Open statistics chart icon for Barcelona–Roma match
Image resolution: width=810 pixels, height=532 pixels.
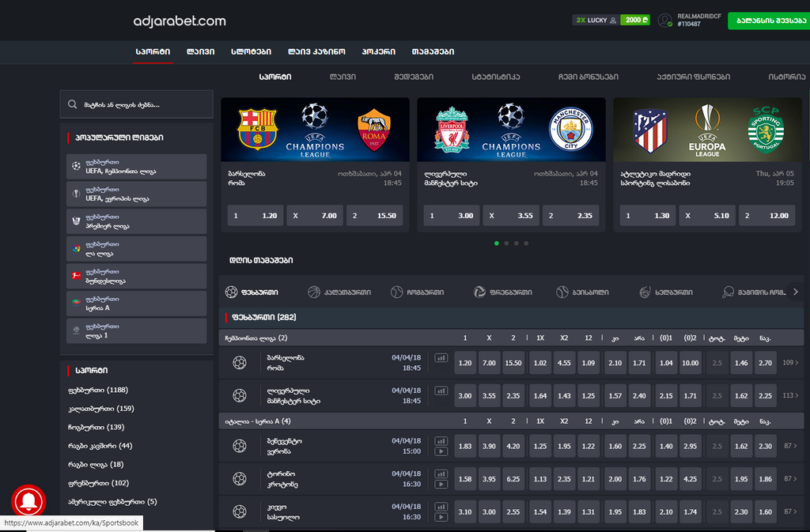pyautogui.click(x=441, y=358)
